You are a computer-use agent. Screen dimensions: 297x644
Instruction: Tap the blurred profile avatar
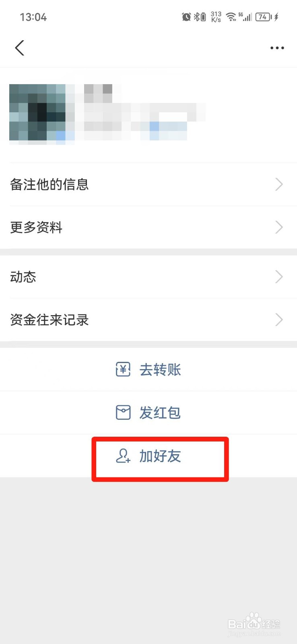tap(37, 114)
